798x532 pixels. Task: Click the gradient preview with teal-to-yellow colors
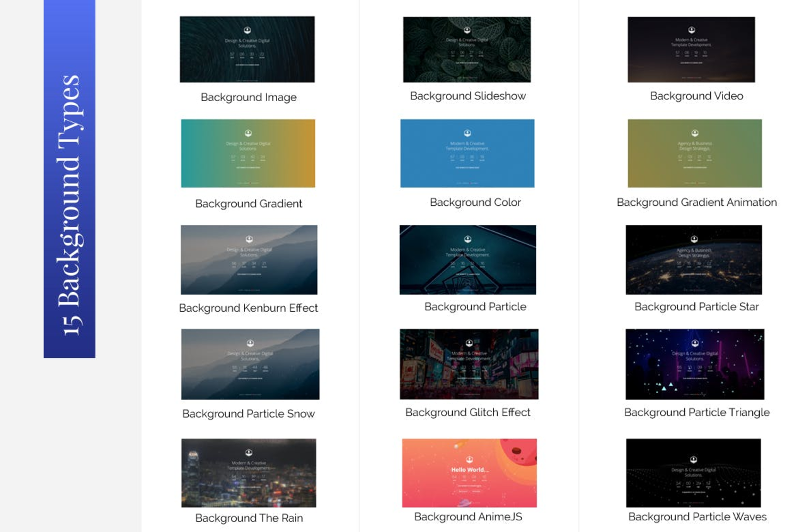point(247,153)
